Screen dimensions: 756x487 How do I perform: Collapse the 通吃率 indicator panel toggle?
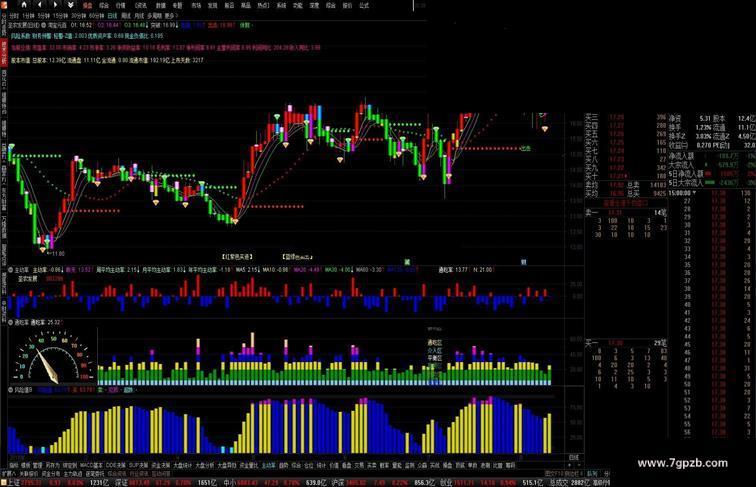tap(11, 322)
